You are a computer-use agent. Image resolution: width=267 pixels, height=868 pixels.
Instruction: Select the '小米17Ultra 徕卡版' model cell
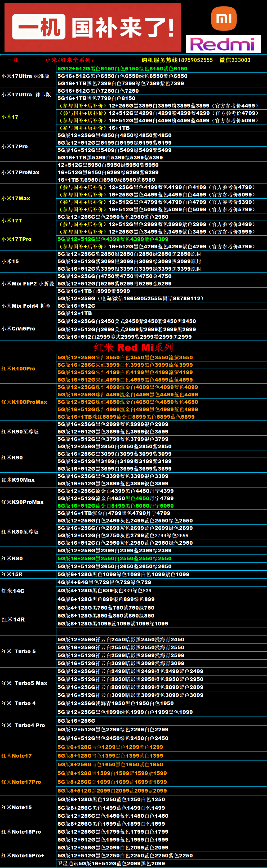[x=28, y=95]
